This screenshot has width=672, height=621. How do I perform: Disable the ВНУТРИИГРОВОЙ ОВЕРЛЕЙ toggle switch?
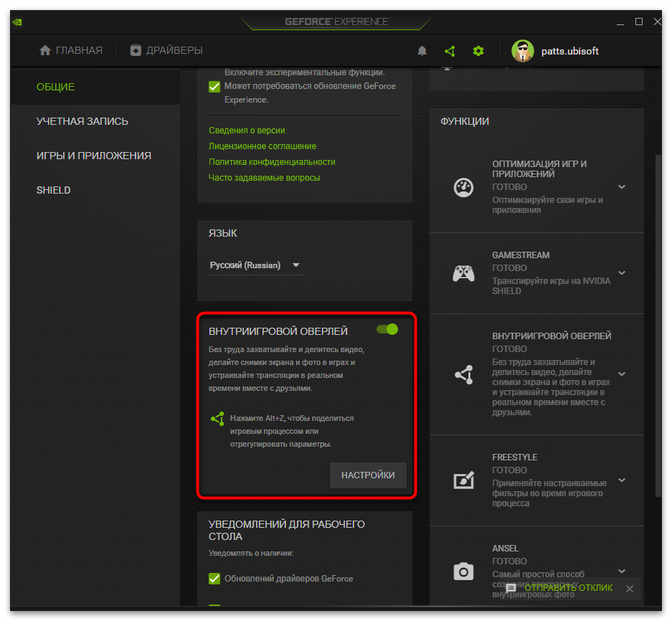tap(387, 329)
